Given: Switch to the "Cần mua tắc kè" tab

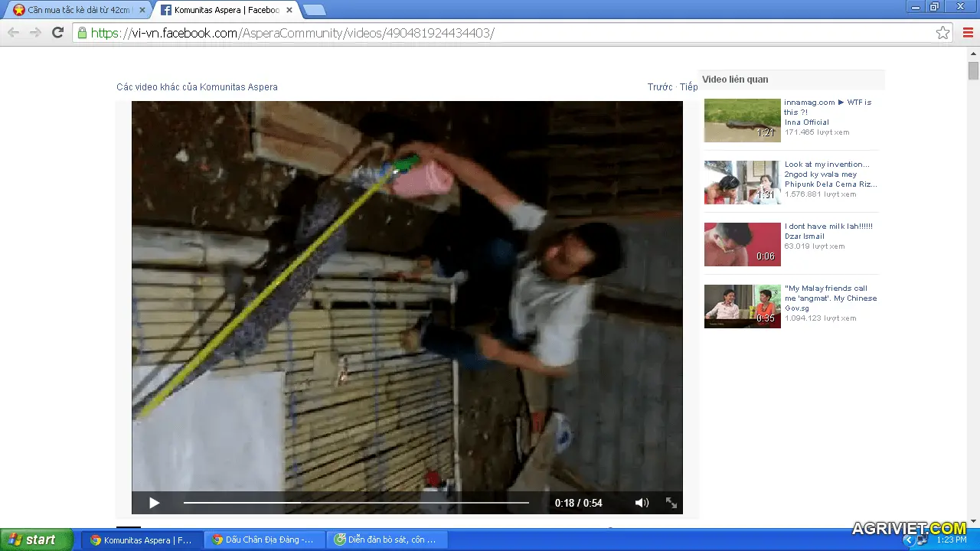Looking at the screenshot, I should (x=77, y=10).
